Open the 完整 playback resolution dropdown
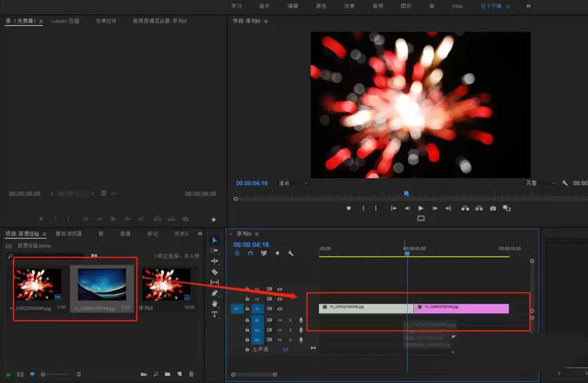Screen dimensions: 588x383 539,183
